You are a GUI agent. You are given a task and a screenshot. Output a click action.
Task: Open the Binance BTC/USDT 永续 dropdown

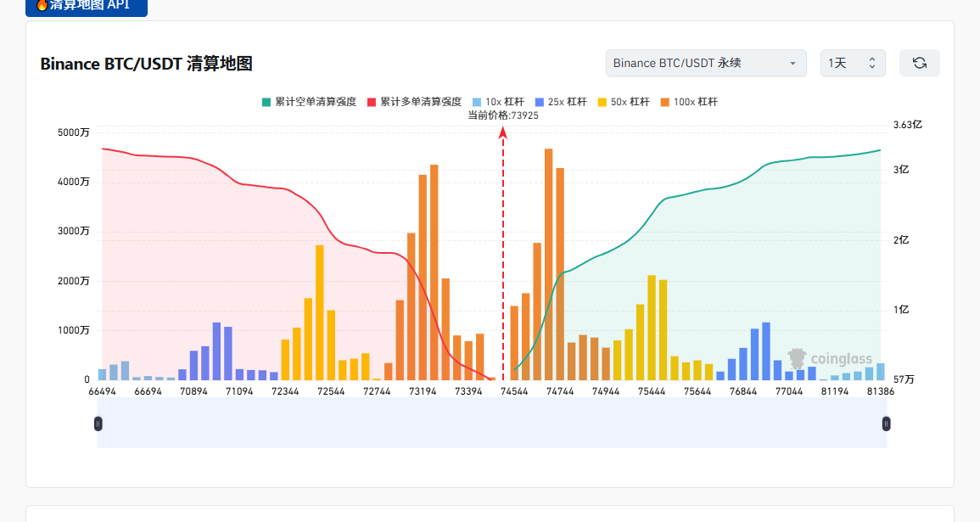[706, 63]
